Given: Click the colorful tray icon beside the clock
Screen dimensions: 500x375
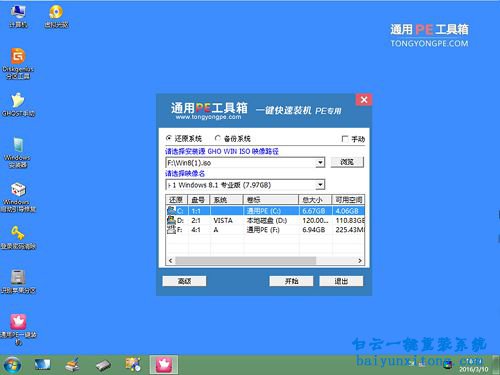Looking at the screenshot, I should (x=447, y=365).
